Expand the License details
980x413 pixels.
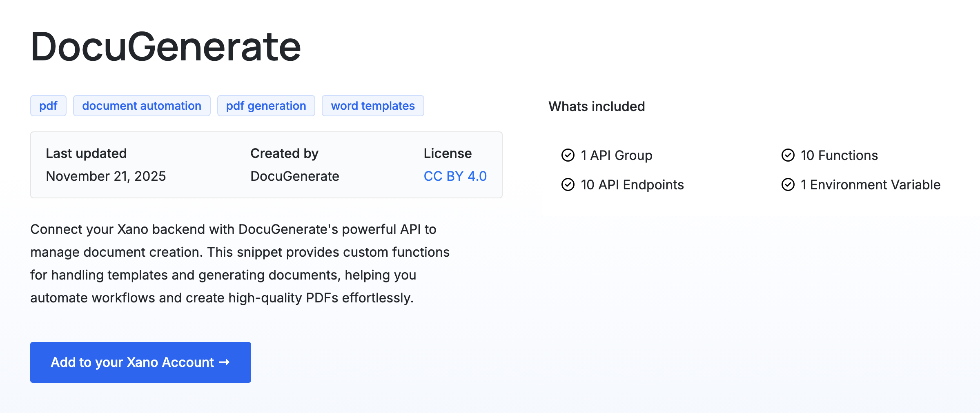coord(448,153)
